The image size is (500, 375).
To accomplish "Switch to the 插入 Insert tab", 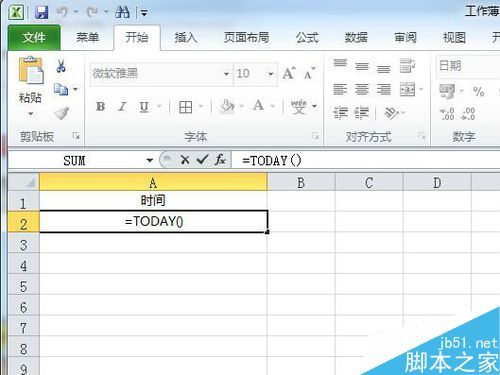I will tap(186, 37).
